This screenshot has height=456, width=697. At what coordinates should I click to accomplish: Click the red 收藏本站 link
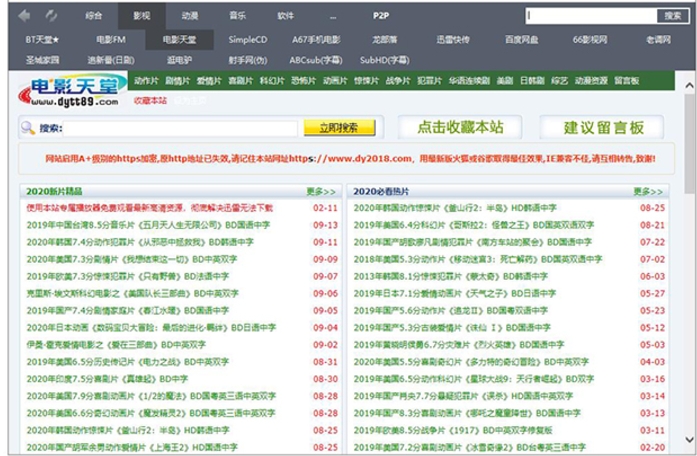150,100
